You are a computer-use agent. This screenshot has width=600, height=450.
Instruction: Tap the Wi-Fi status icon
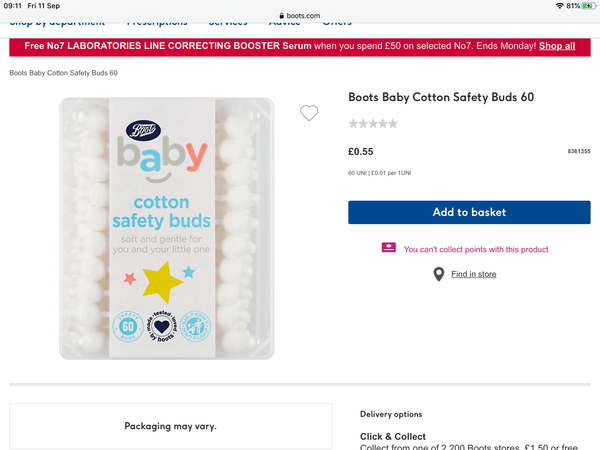click(560, 6)
